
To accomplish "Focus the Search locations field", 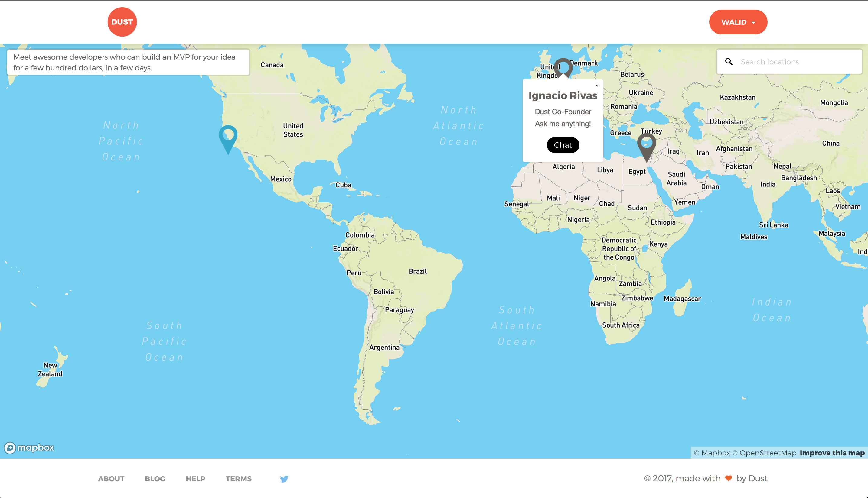I will click(x=789, y=62).
